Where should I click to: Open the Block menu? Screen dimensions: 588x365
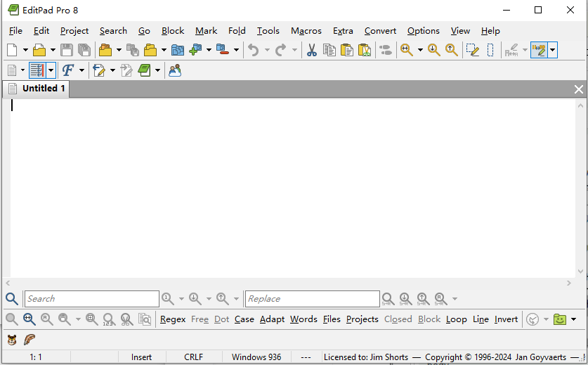tap(173, 31)
